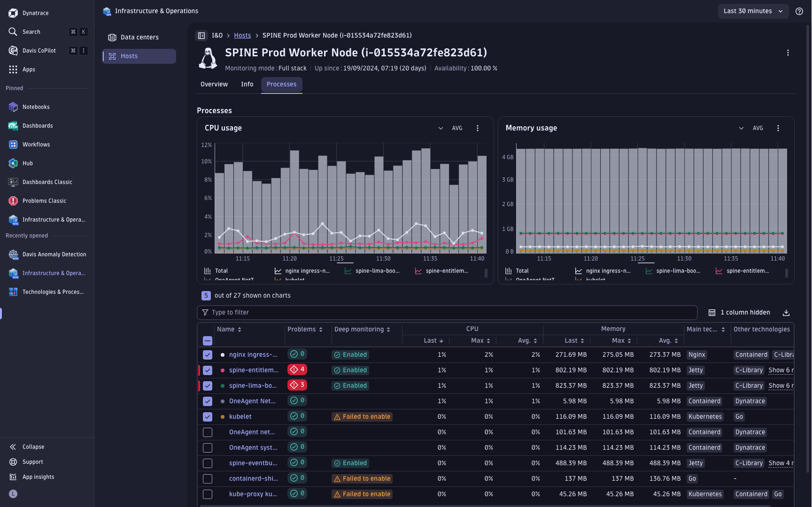Click I&O breadcrumb root

(217, 36)
